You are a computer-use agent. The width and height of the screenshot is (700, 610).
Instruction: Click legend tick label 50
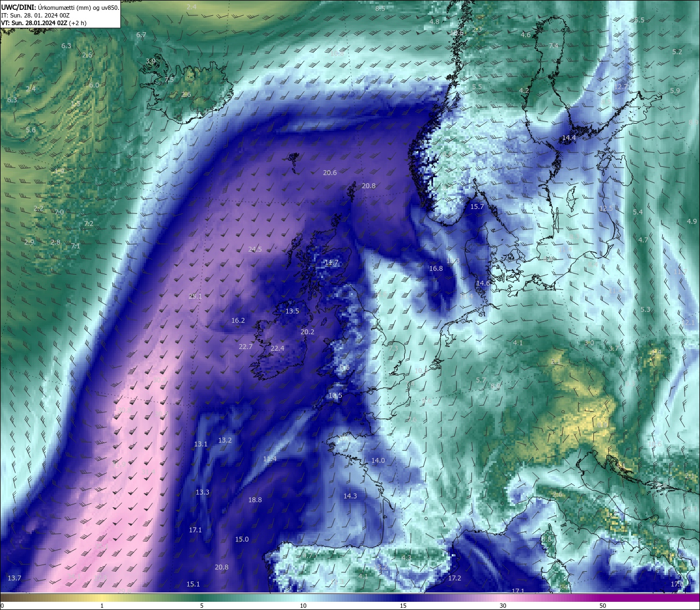pos(603,606)
